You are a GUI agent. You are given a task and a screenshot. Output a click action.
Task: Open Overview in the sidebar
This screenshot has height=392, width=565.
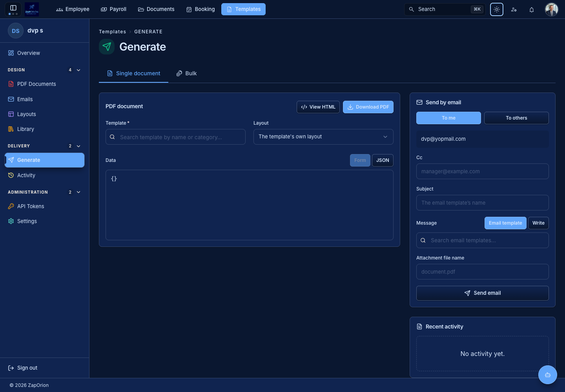44,53
